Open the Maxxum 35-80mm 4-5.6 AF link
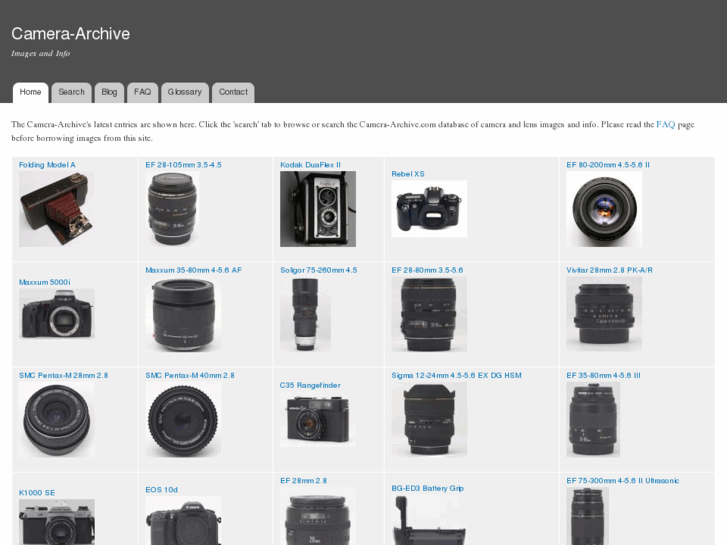 coord(193,270)
